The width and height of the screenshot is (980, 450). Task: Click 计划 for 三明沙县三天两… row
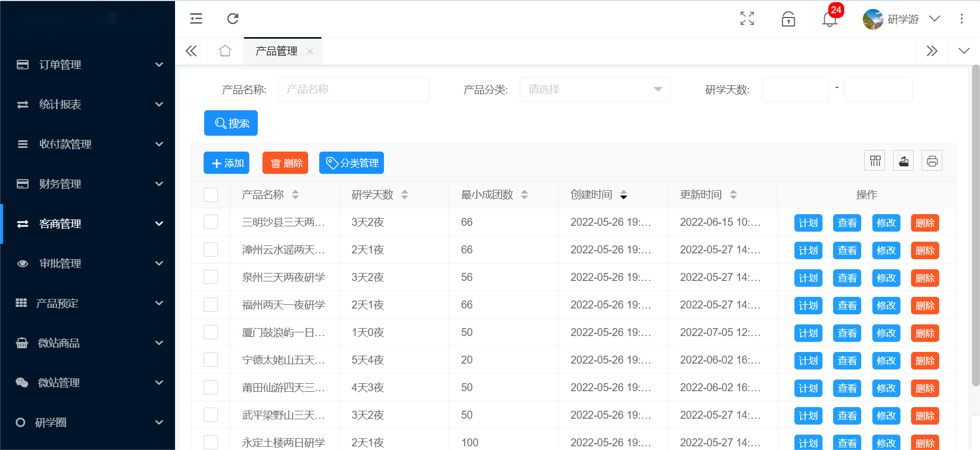tap(808, 223)
